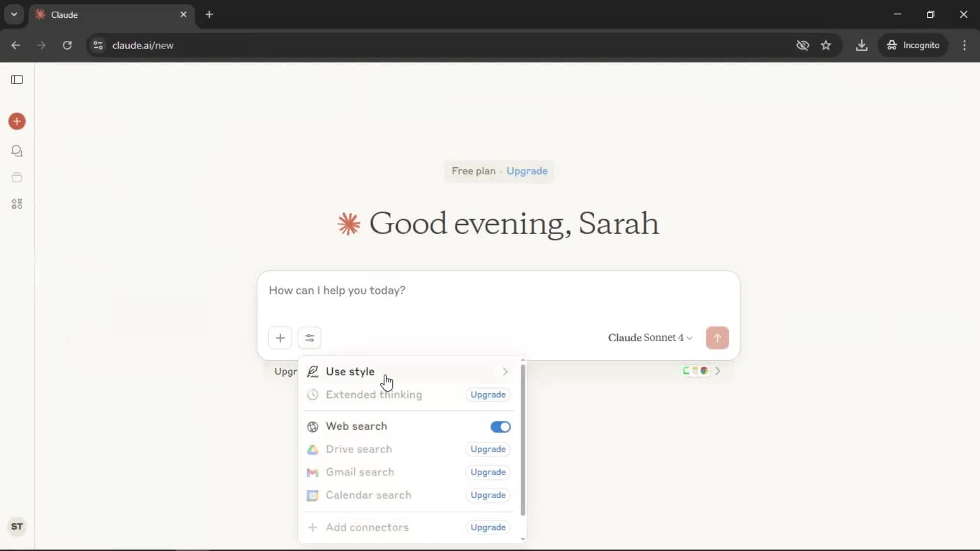Click Upgrade for Extended thinking
980x551 pixels.
click(488, 395)
